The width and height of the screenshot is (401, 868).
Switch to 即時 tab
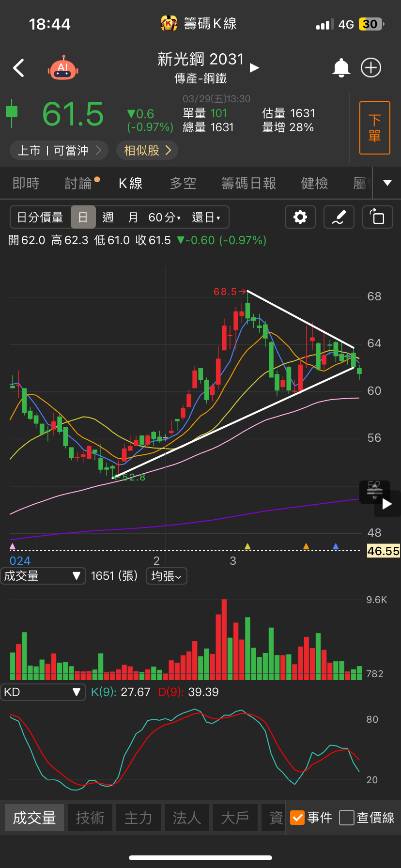(x=26, y=183)
